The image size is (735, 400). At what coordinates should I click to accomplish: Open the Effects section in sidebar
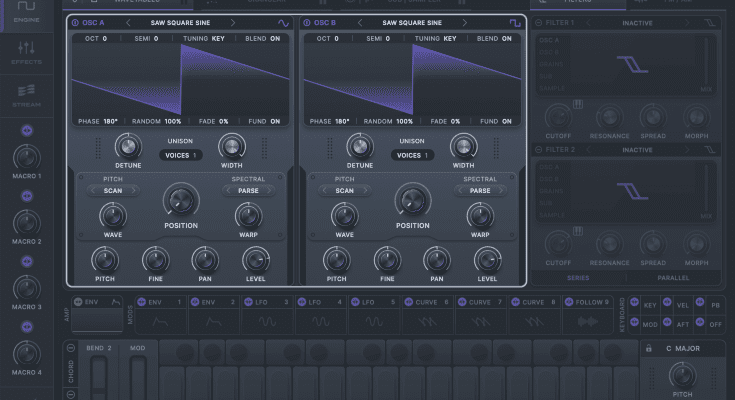coord(26,53)
